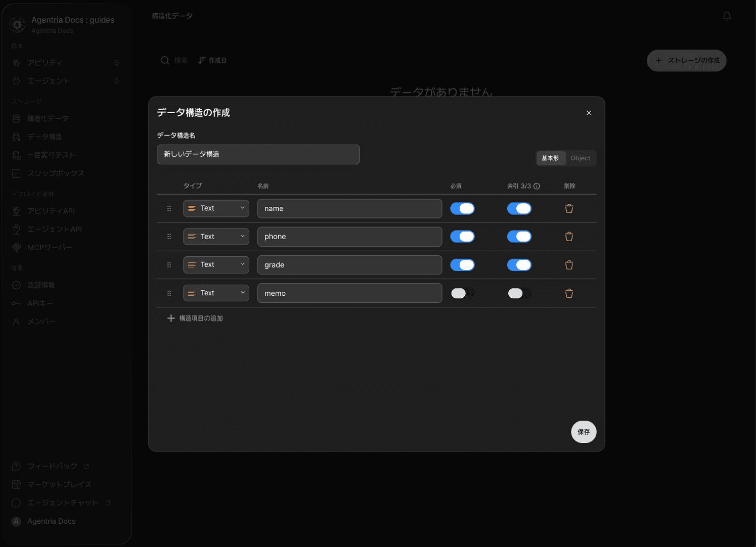Viewport: 756px width, 547px height.
Task: Toggle index switch for grade
Action: [519, 265]
